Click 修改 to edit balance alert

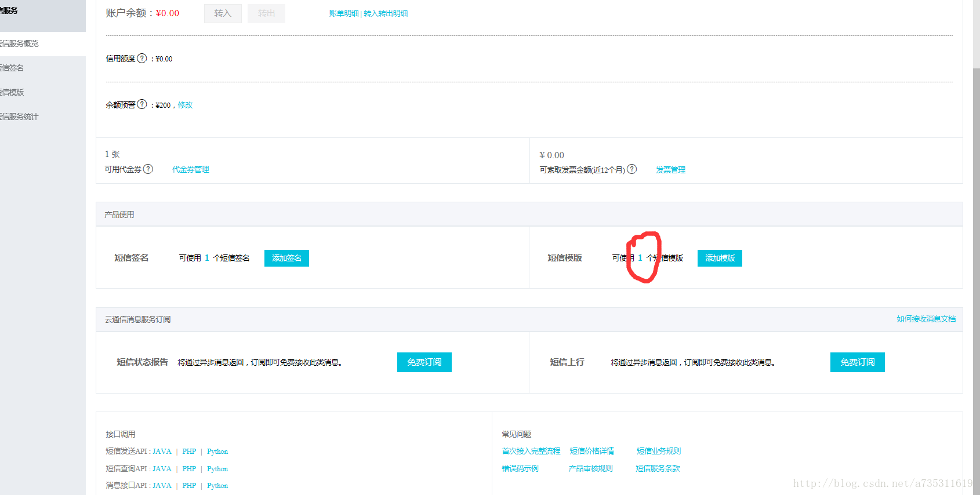tap(185, 105)
